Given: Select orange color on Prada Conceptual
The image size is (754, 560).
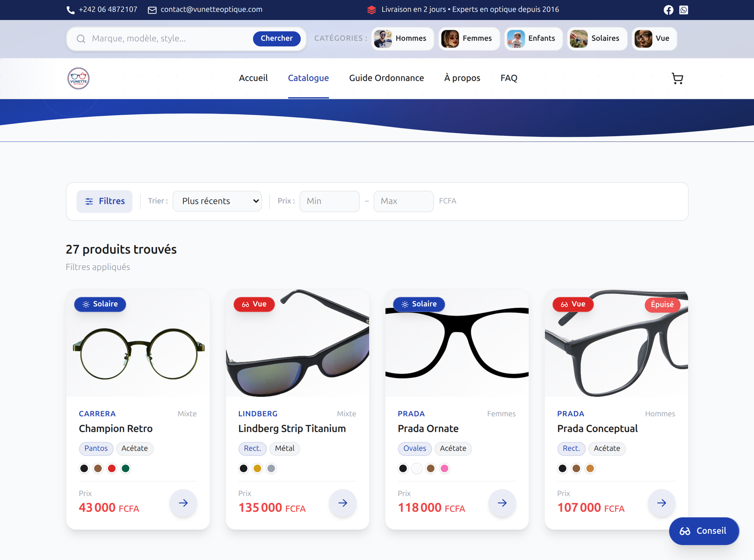Looking at the screenshot, I should [x=590, y=469].
